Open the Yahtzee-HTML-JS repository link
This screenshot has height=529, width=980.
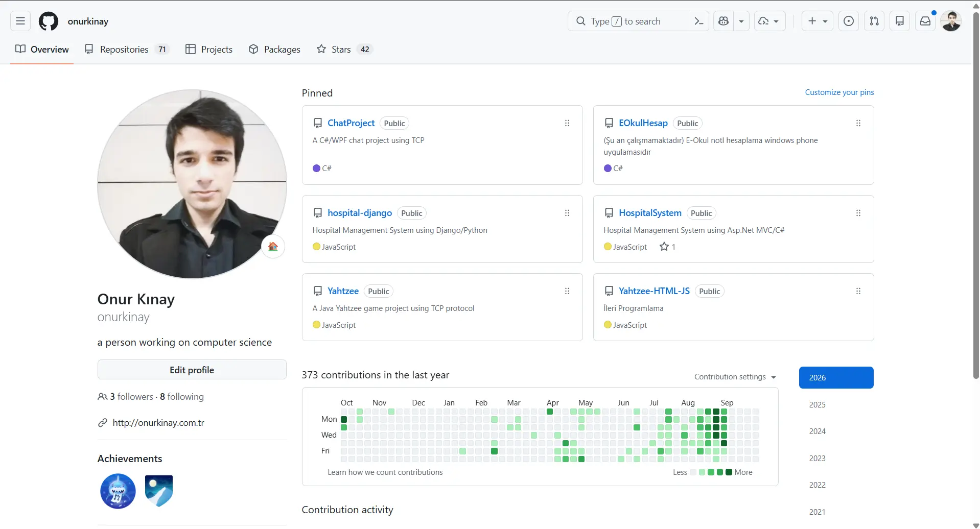pos(654,291)
